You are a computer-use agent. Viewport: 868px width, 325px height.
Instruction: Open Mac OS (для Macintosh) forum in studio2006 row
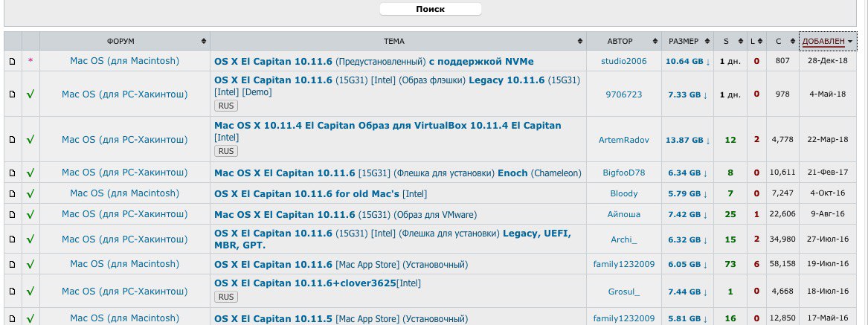point(124,61)
